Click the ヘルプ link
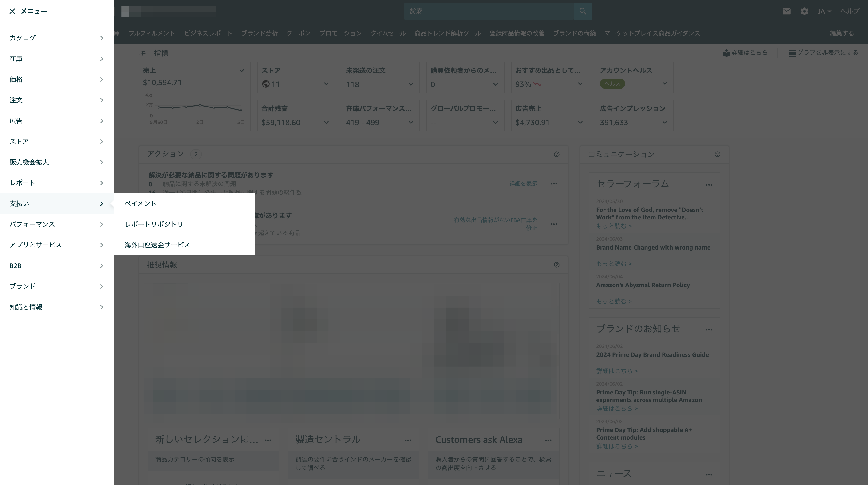The width and height of the screenshot is (868, 485). click(849, 11)
